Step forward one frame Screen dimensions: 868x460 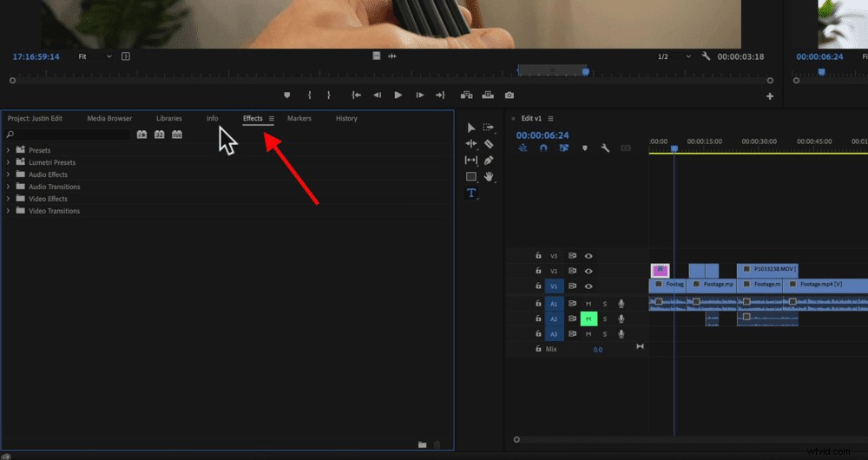419,95
